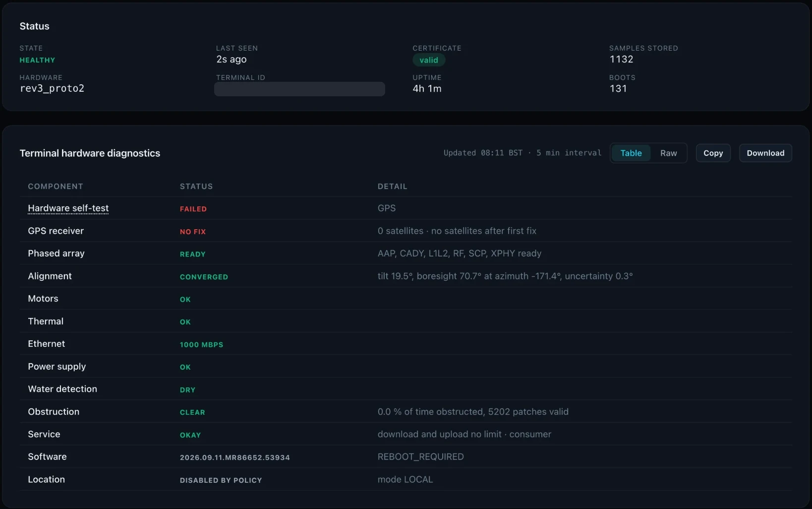812x509 pixels.
Task: Select the FAILED status text
Action: 193,209
